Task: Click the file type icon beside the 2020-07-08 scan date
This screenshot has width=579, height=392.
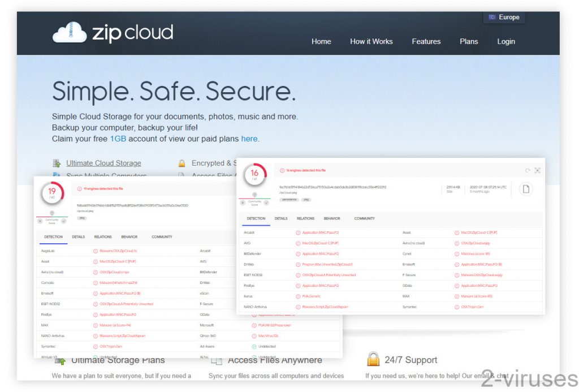Action: [526, 189]
